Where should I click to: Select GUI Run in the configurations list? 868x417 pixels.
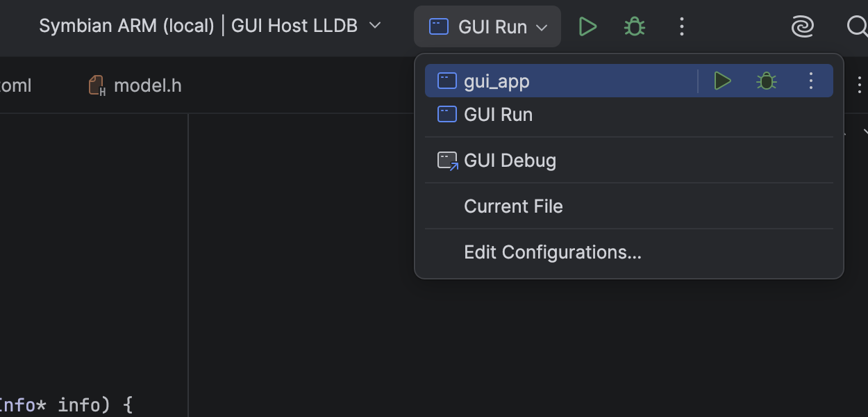coord(628,115)
